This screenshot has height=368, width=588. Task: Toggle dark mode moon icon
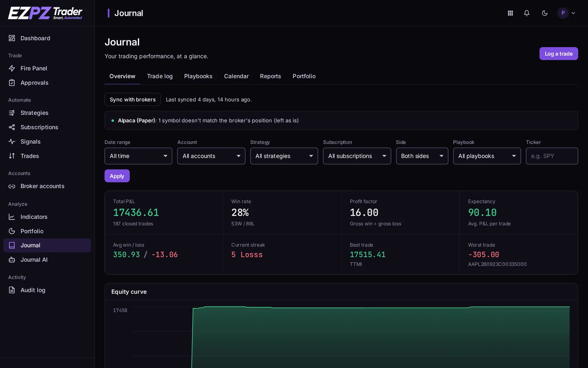[x=545, y=13]
